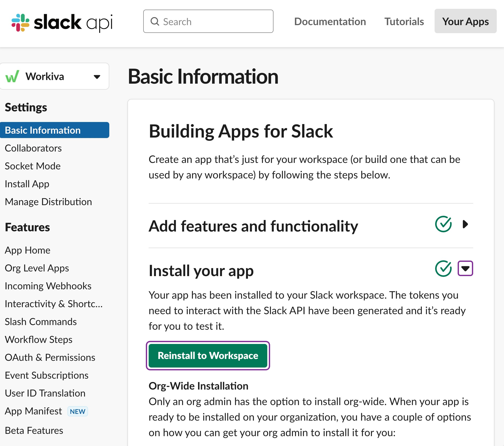Click the search magnifier icon
Image resolution: width=504 pixels, height=446 pixels.
tap(155, 21)
